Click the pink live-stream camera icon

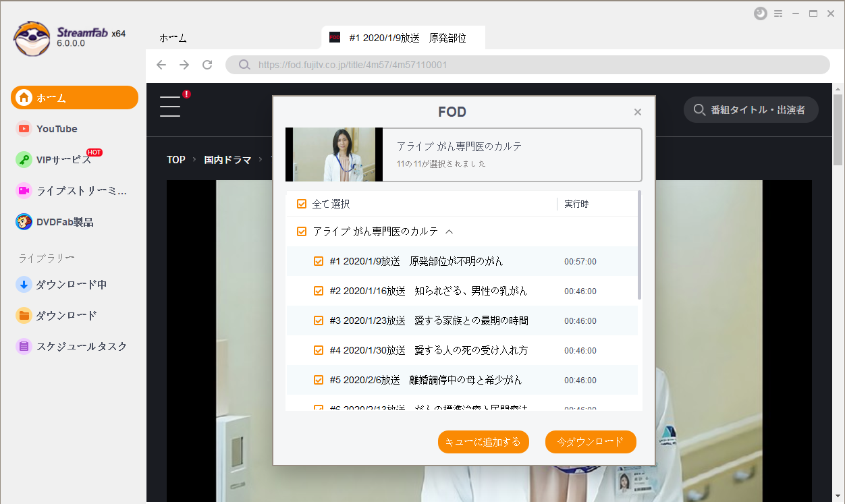pyautogui.click(x=24, y=191)
